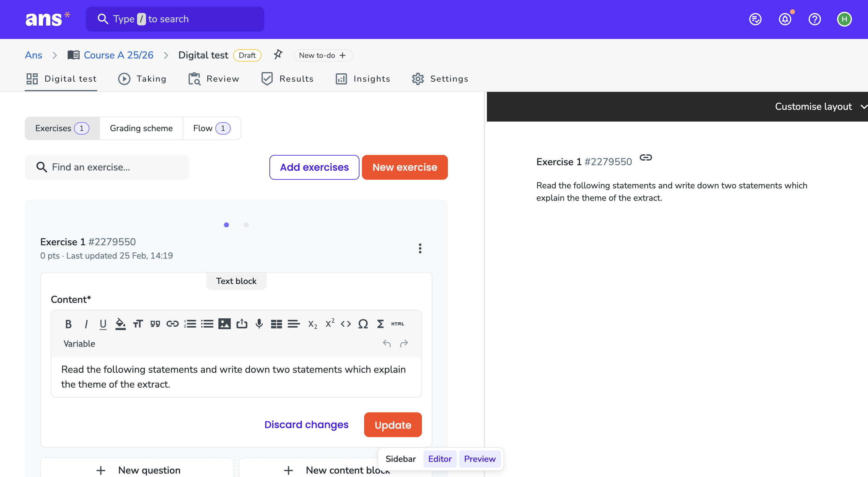Undo the last edit
This screenshot has width=868, height=477.
point(386,343)
